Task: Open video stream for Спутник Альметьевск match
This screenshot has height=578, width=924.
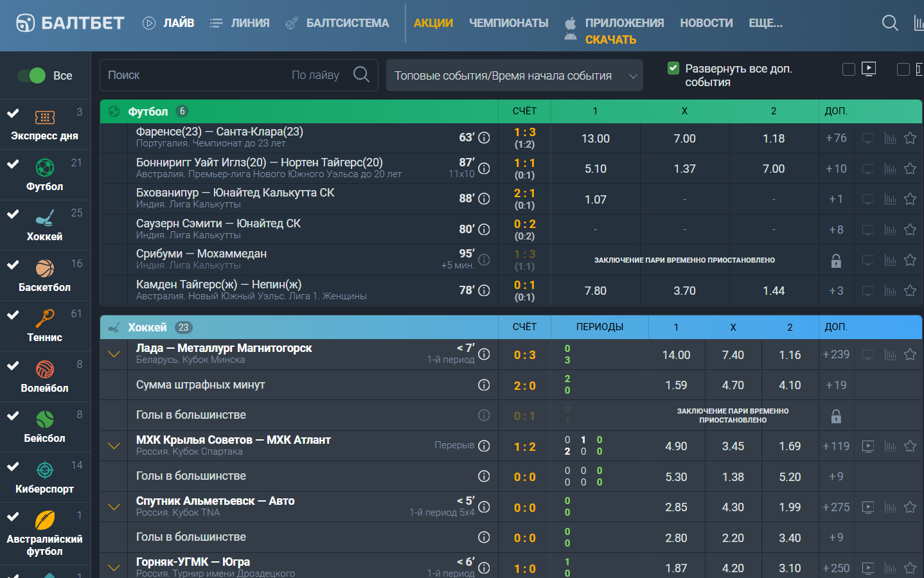Action: click(868, 507)
